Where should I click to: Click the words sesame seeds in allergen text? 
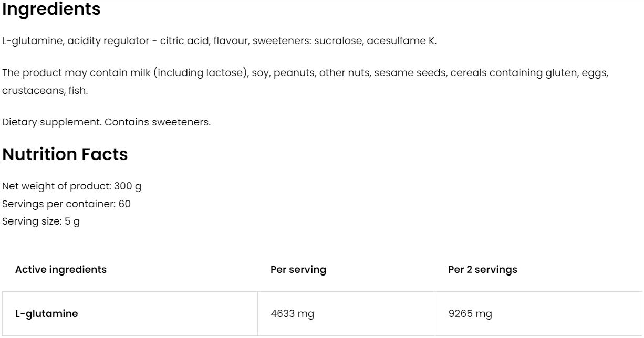click(406, 72)
